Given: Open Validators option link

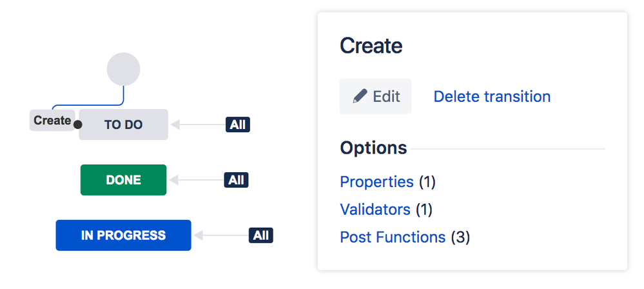Looking at the screenshot, I should tap(375, 210).
